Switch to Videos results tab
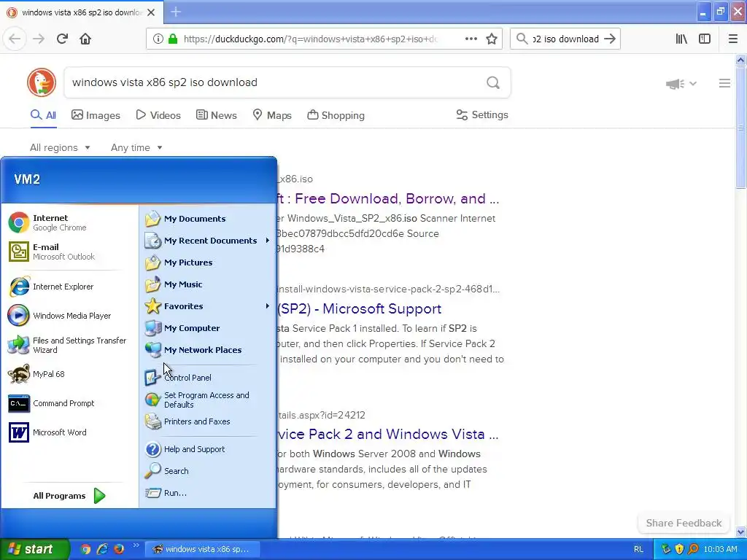The width and height of the screenshot is (747, 560). pyautogui.click(x=158, y=115)
